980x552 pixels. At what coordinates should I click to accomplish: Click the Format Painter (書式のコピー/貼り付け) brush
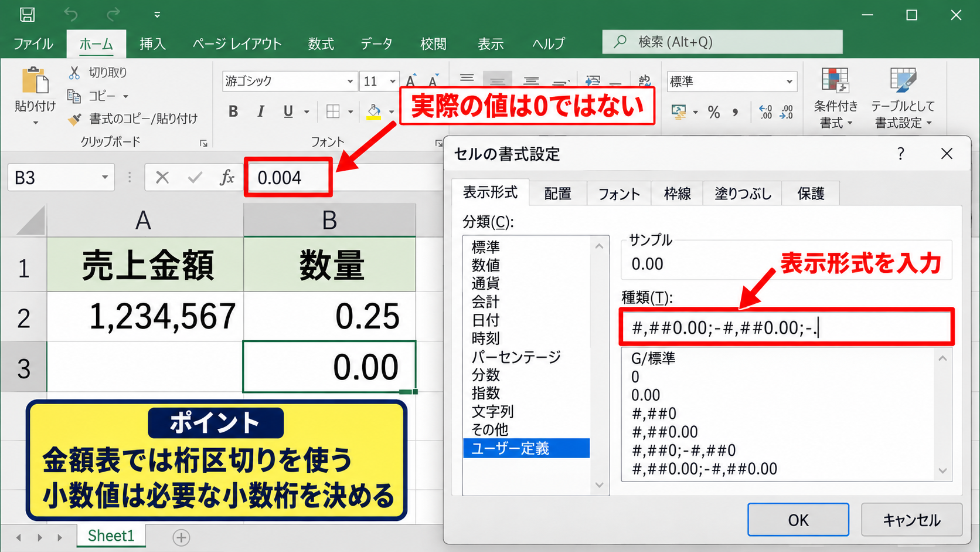click(74, 119)
